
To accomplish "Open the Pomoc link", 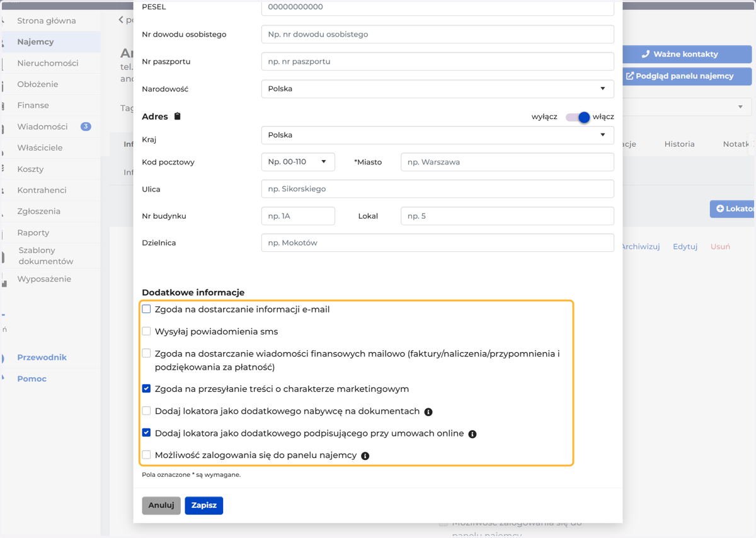I will [31, 379].
